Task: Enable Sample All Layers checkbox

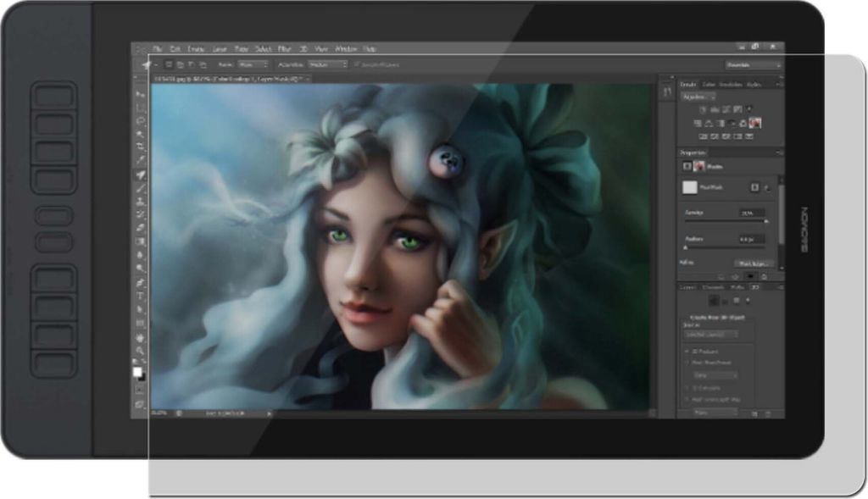Action: (x=357, y=64)
